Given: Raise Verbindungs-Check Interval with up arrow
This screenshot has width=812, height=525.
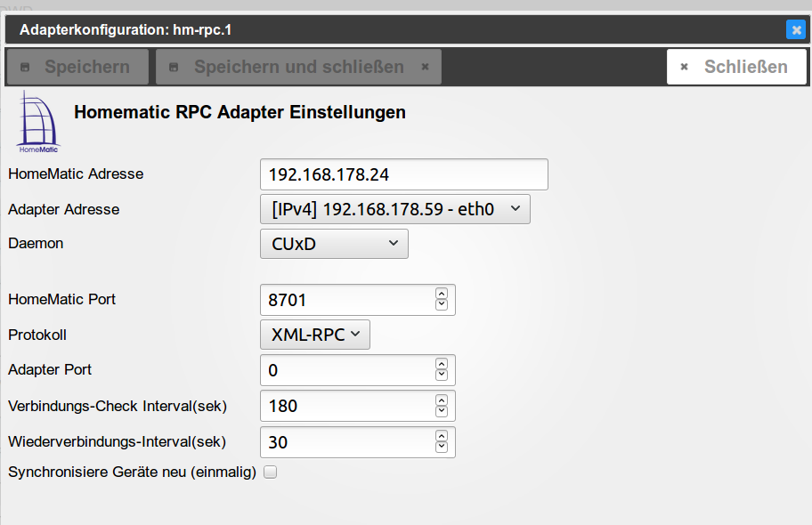Looking at the screenshot, I should 442,400.
